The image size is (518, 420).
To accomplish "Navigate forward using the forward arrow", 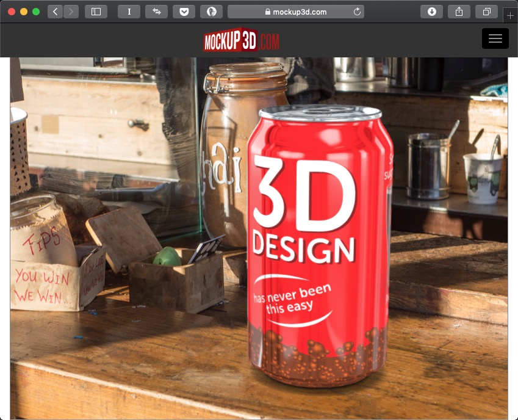I will pyautogui.click(x=71, y=10).
